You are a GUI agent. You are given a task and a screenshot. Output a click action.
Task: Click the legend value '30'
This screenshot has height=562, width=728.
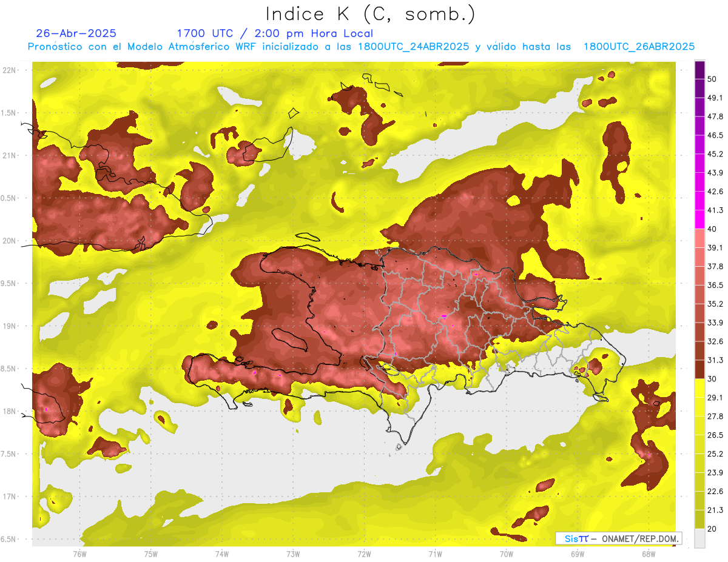point(712,379)
